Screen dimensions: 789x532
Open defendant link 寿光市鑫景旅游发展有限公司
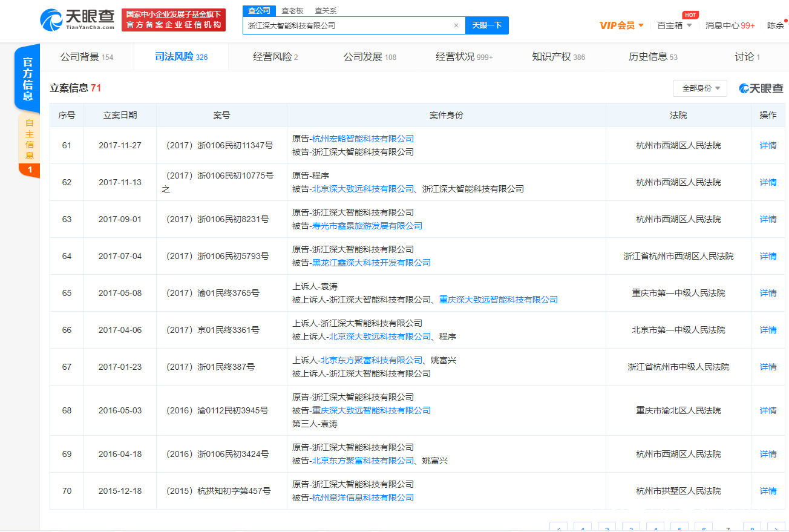pos(368,225)
